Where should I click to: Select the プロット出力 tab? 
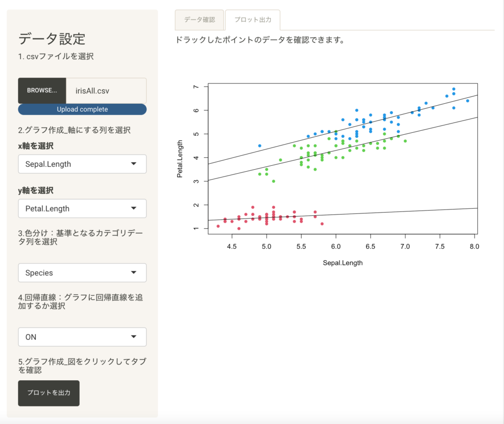(252, 20)
